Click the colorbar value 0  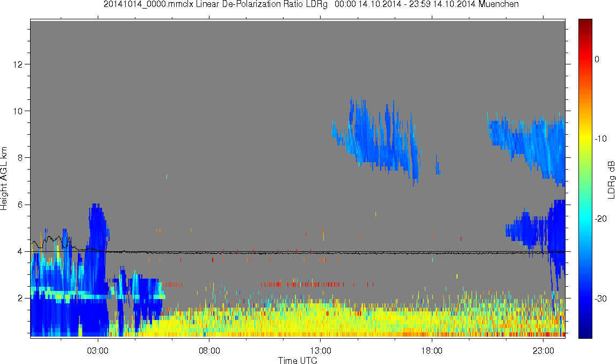(x=597, y=59)
